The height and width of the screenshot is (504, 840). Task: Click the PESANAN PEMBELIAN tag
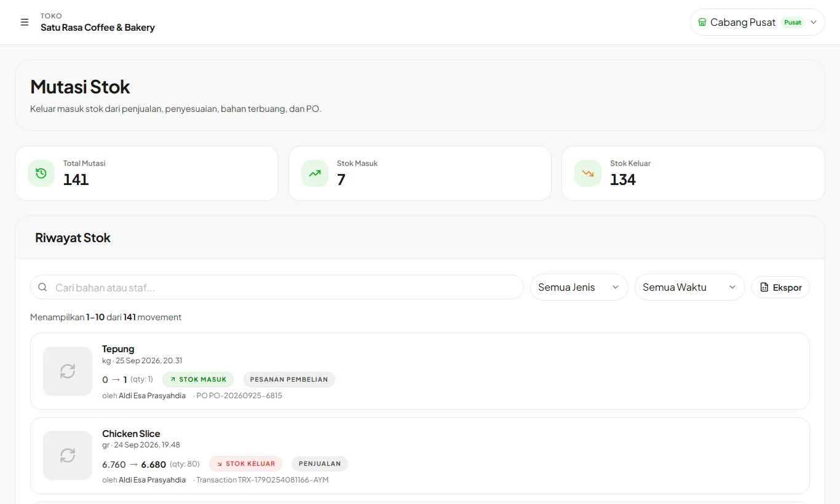(x=289, y=379)
